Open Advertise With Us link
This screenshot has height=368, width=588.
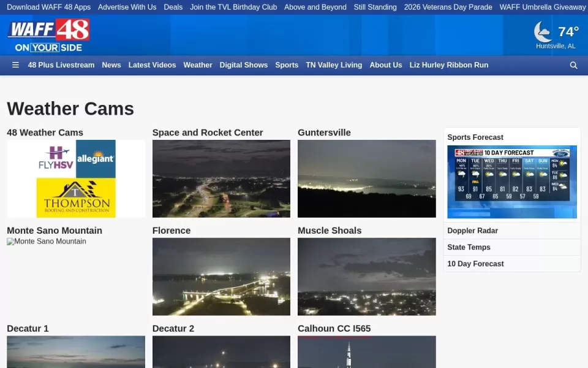coord(127,7)
